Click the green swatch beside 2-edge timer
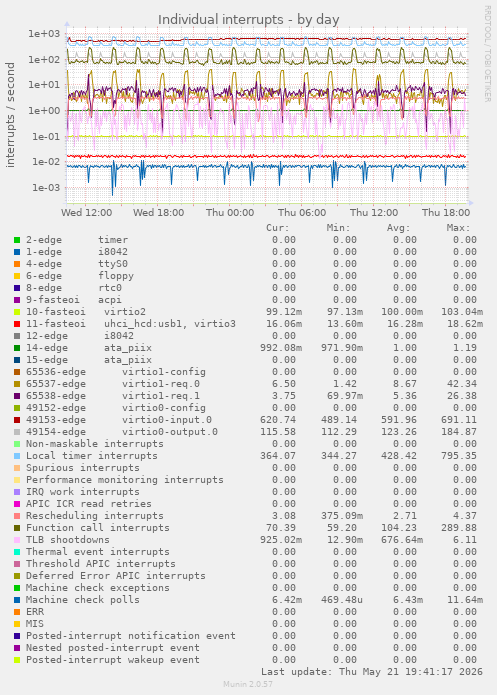 [17, 240]
